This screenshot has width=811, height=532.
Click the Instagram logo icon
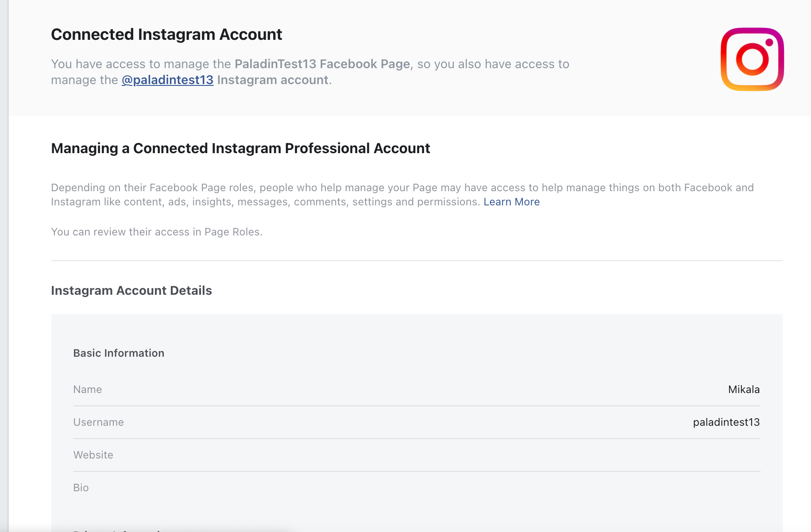point(752,59)
